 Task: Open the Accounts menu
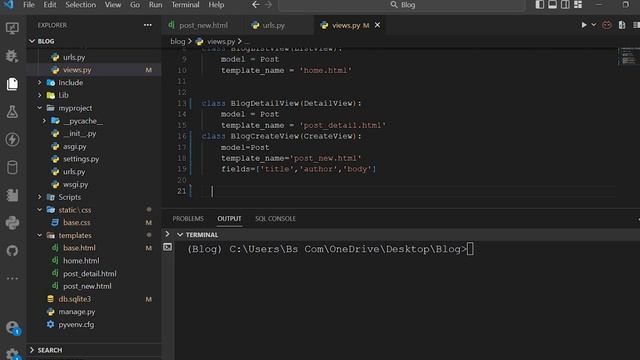tap(12, 328)
